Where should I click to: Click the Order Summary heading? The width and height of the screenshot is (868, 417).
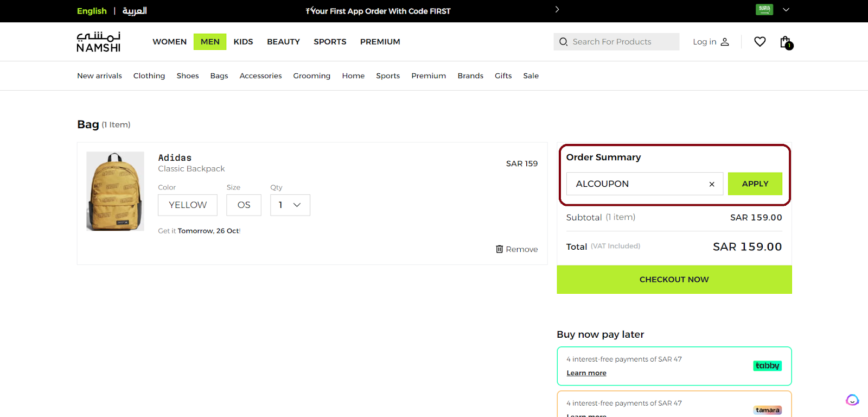pyautogui.click(x=603, y=157)
